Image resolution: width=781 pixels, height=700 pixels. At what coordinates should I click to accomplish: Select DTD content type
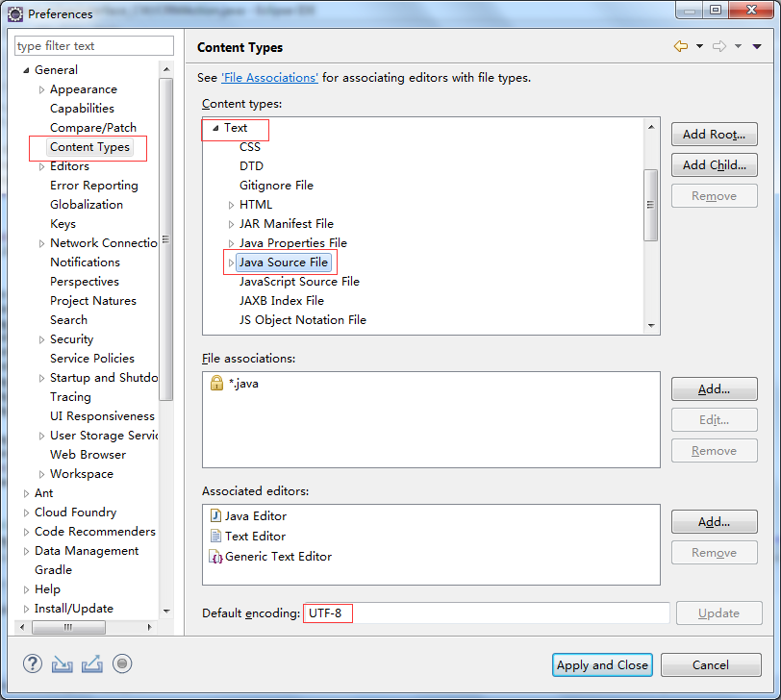[252, 166]
